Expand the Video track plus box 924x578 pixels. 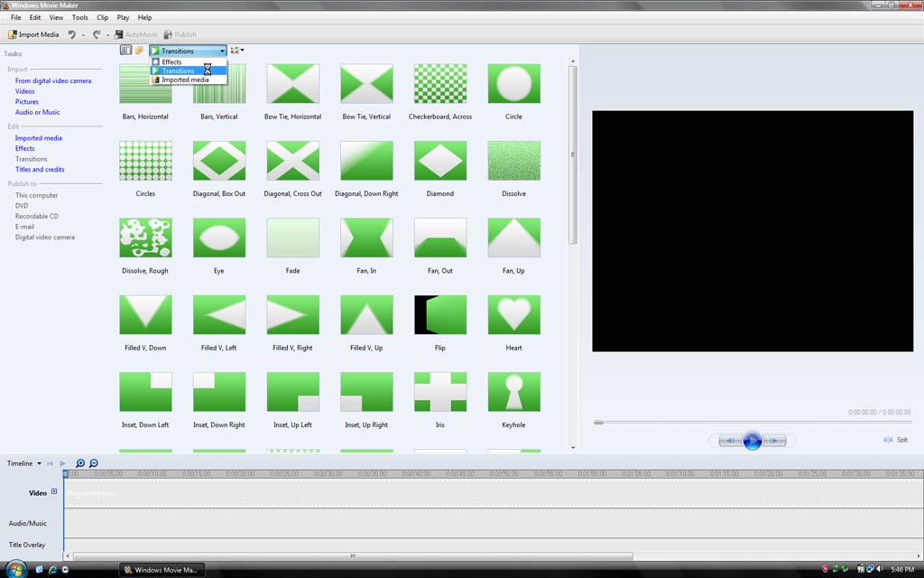point(54,492)
